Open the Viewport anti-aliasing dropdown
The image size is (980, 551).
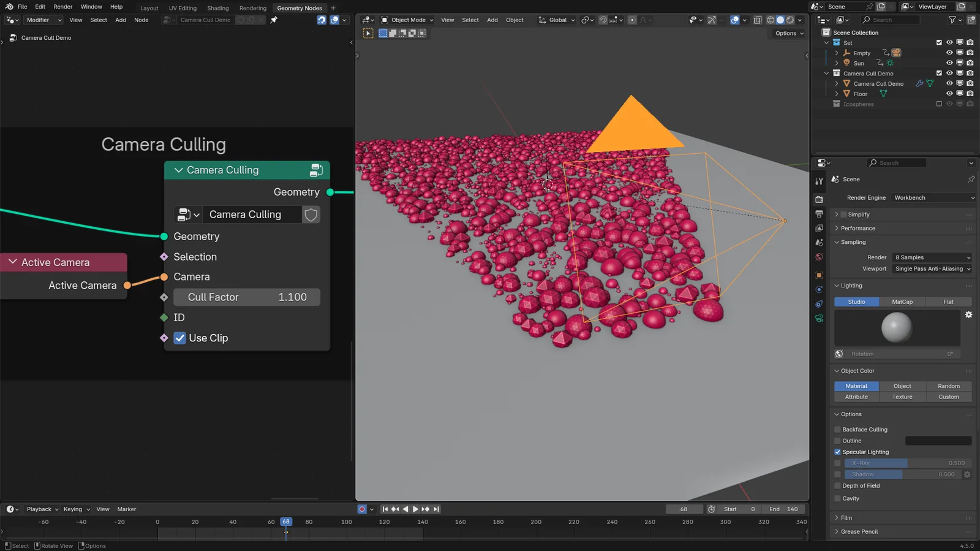pos(932,269)
